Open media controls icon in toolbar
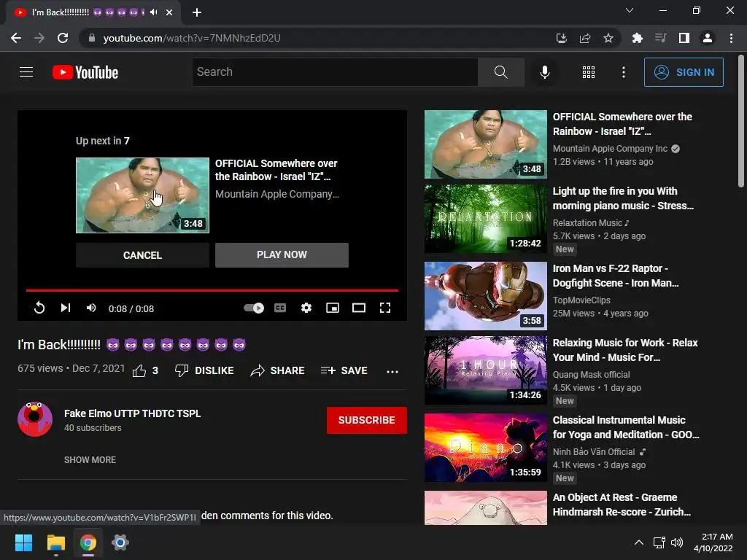The image size is (747, 560). [660, 38]
